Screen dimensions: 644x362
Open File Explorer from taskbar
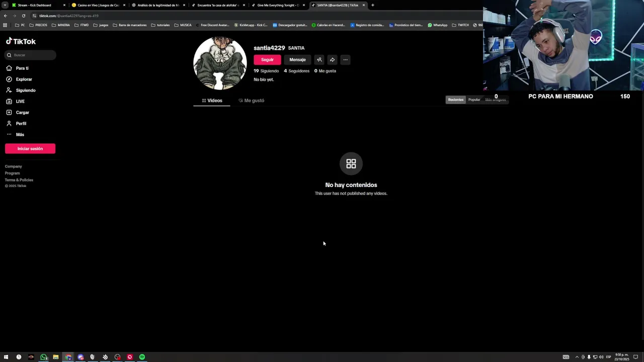pos(56,357)
